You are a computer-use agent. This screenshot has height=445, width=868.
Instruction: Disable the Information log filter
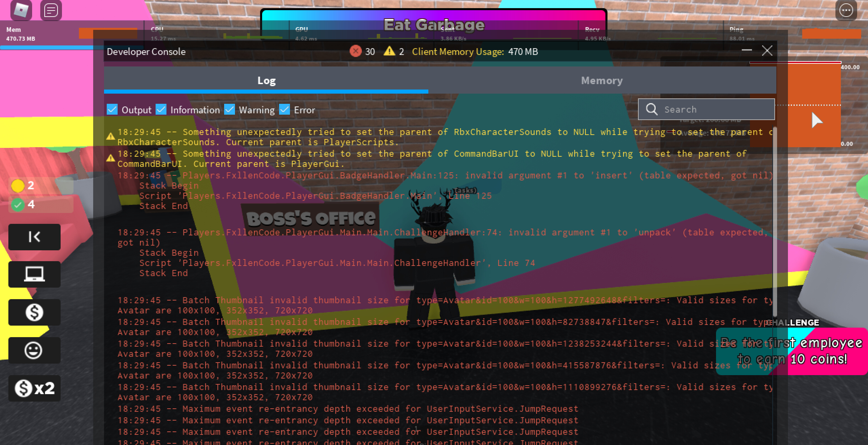point(161,109)
